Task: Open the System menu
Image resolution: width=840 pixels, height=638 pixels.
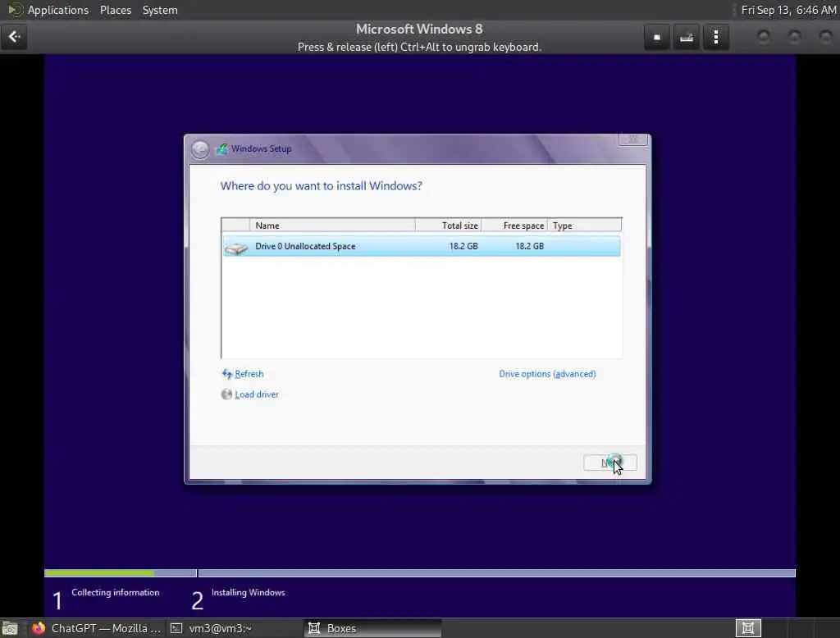Action: point(160,10)
